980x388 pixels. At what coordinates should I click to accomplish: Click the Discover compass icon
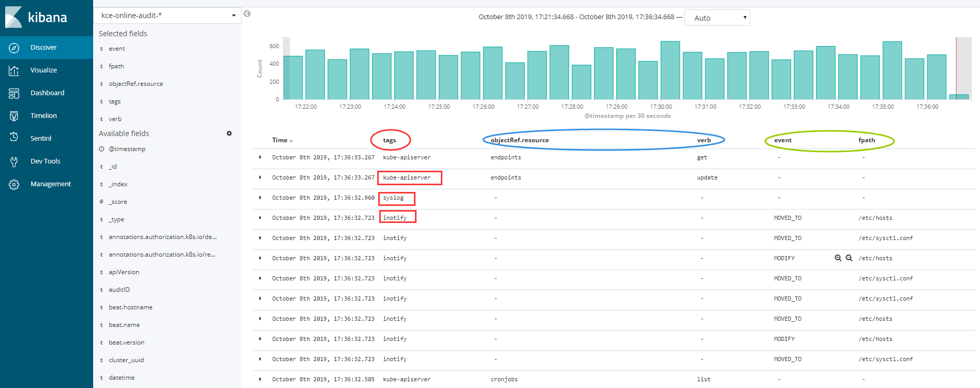pos(14,48)
